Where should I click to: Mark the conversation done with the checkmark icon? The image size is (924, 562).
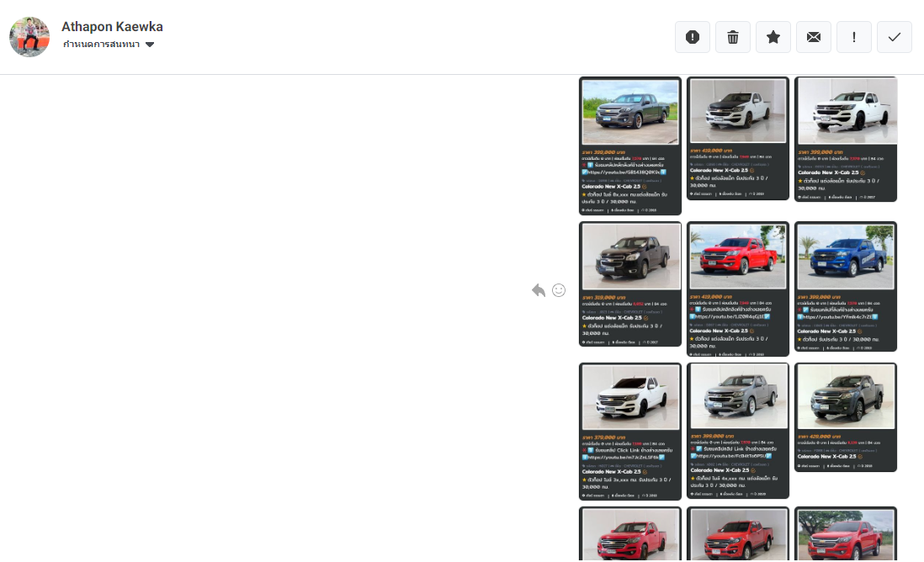coord(894,37)
